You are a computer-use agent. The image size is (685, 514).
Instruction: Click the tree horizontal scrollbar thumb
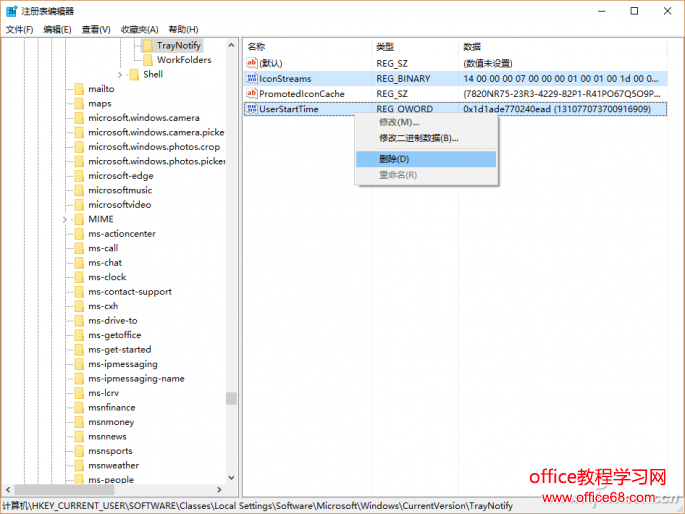coord(64,490)
